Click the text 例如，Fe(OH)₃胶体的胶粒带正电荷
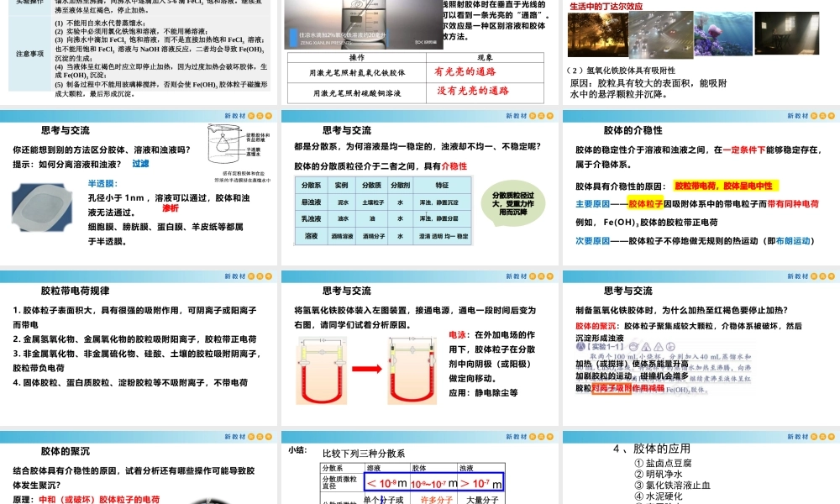 pos(646,223)
